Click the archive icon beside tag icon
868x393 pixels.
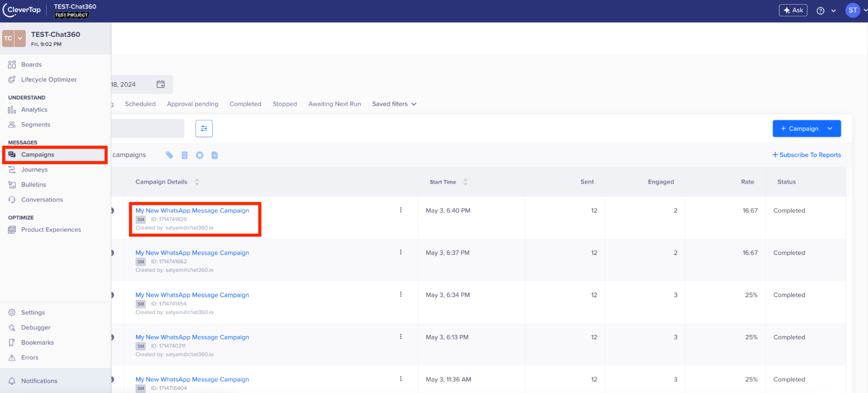[x=185, y=155]
